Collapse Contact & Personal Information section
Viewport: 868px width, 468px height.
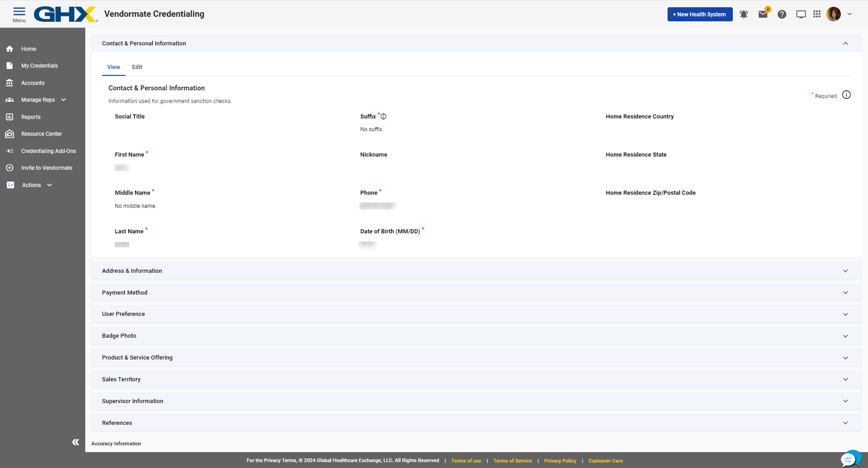845,44
